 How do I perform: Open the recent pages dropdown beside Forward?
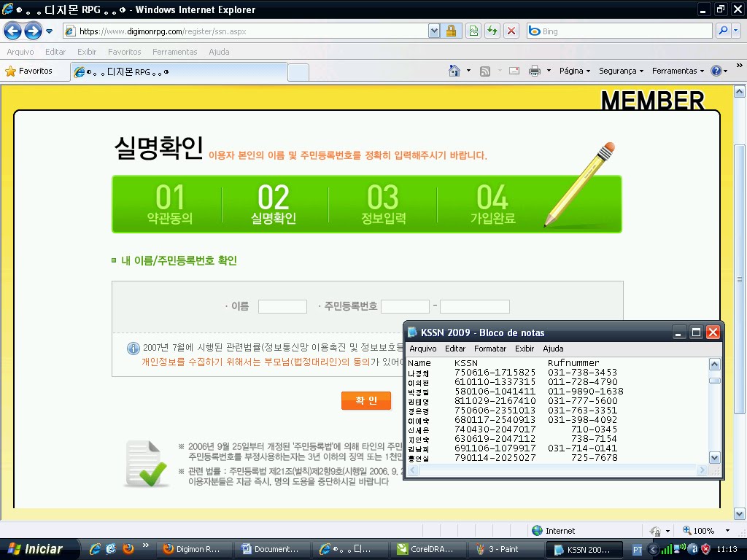[49, 31]
